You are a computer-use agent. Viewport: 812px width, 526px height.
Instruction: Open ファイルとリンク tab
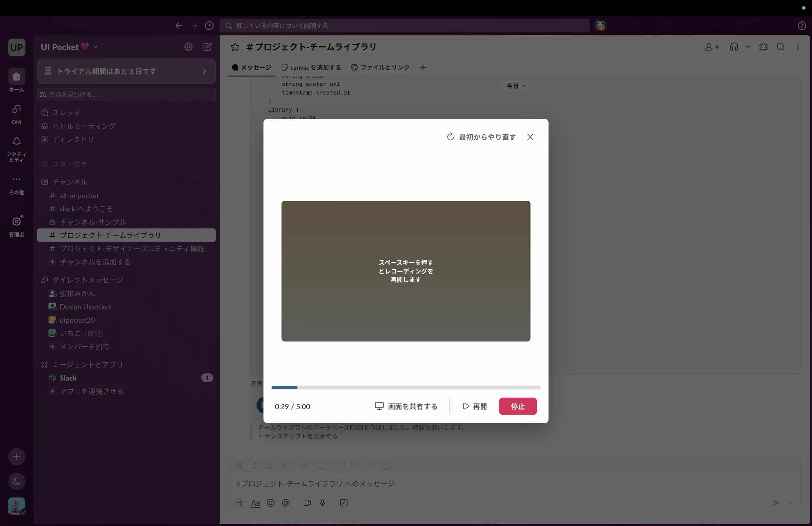(x=380, y=67)
